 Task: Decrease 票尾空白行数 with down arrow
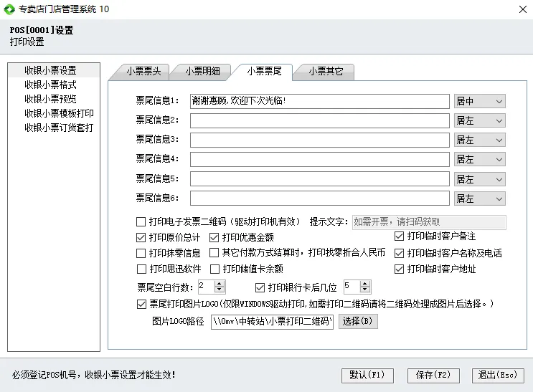click(x=220, y=290)
